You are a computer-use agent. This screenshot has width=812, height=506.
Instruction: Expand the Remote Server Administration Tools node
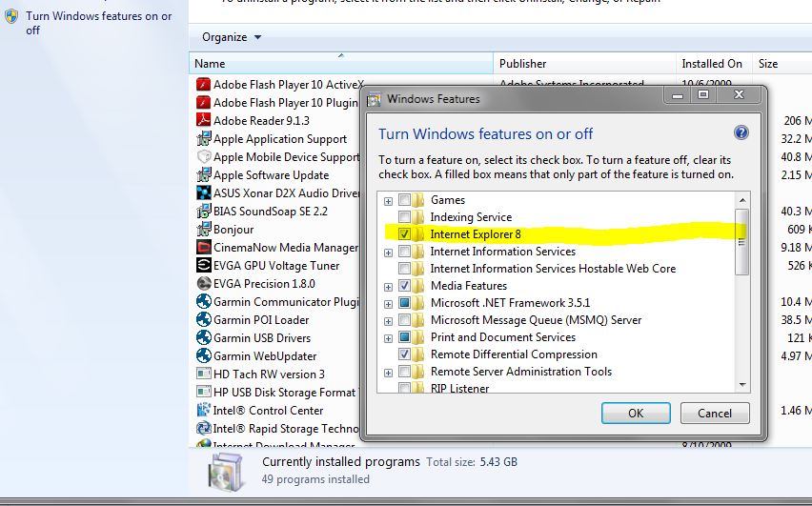point(388,373)
